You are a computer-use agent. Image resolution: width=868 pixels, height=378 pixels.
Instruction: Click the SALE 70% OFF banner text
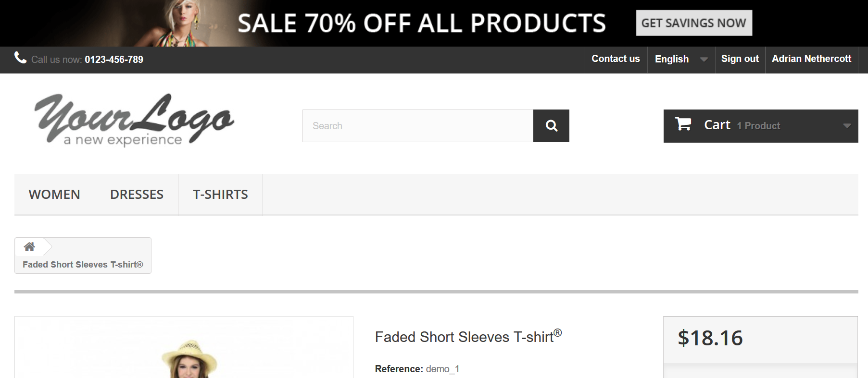tap(421, 23)
